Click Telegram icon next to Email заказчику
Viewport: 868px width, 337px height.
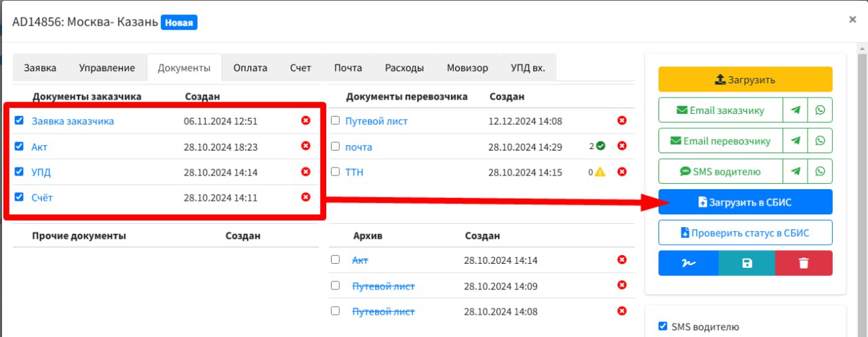[x=795, y=110]
